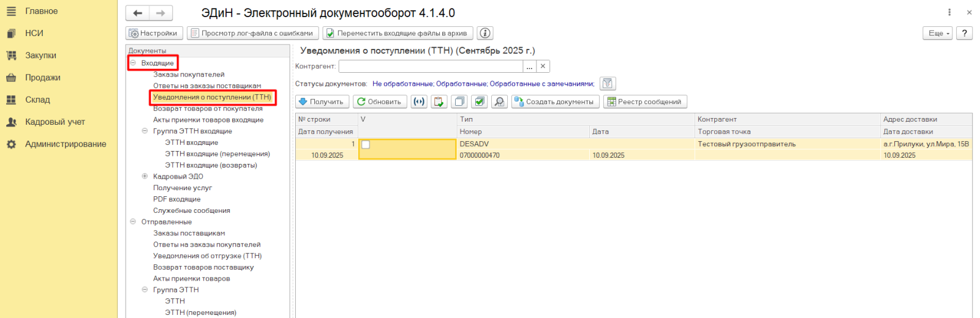Open the Закупки shopping cart section
The width and height of the screenshot is (980, 318).
(x=40, y=56)
